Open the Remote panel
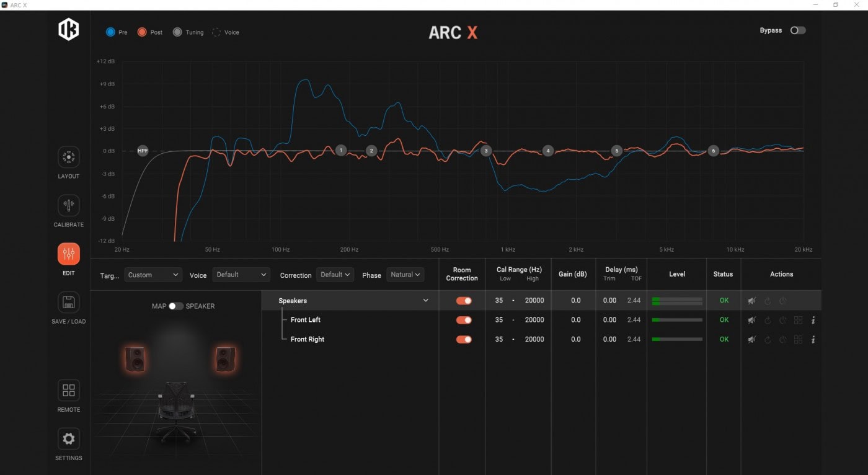Image resolution: width=868 pixels, height=475 pixels. (x=68, y=391)
